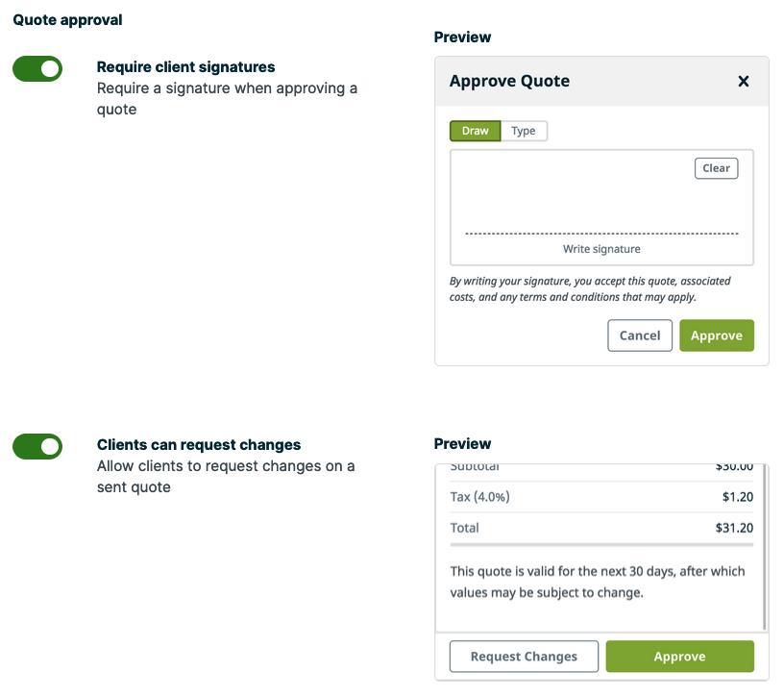Image resolution: width=784 pixels, height=696 pixels.
Task: Click the Clients can request changes text
Action: 199,444
